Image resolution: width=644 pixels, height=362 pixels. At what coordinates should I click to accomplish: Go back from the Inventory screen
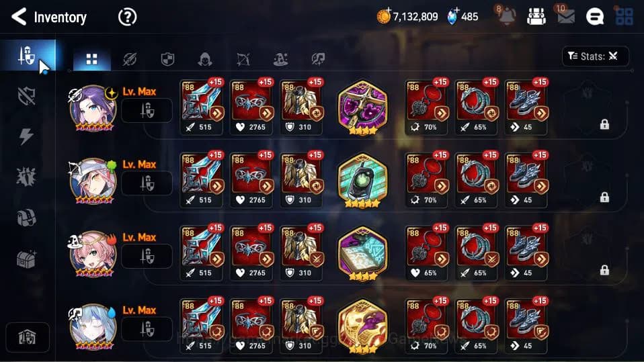point(19,17)
